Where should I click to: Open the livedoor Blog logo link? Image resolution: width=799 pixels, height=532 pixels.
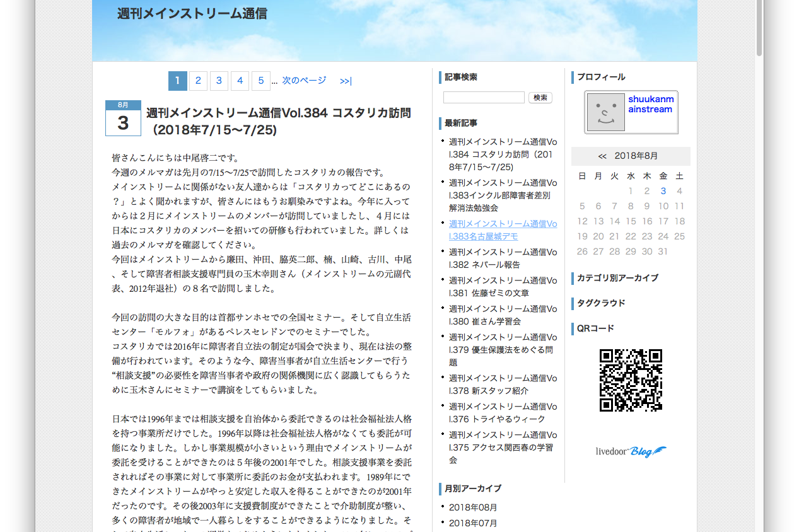(631, 451)
